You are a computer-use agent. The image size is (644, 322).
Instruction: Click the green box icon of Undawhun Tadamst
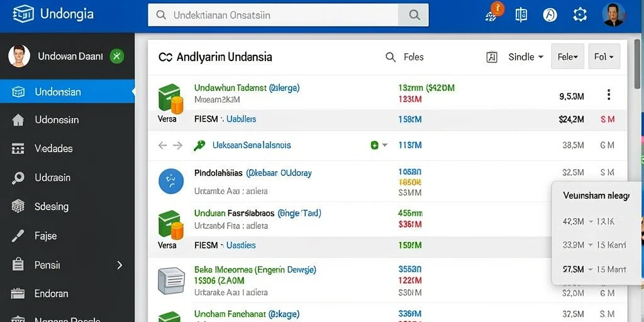click(x=170, y=99)
